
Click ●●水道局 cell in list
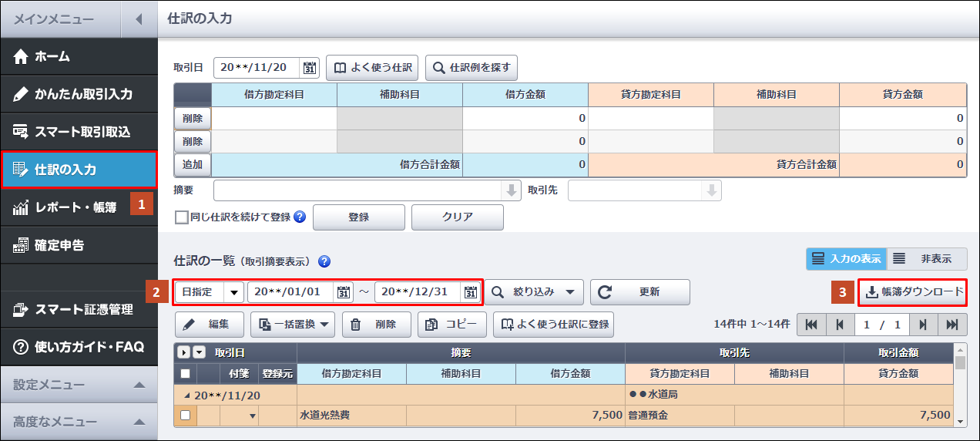point(734,395)
